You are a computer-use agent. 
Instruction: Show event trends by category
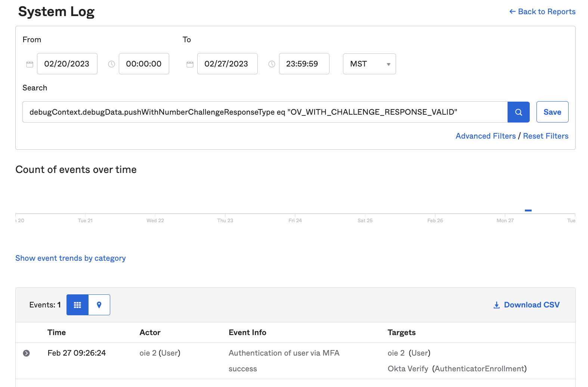pos(71,258)
